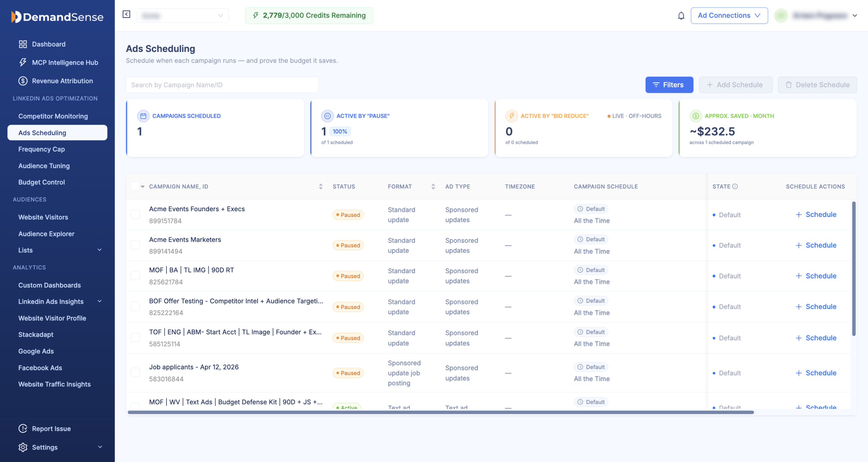
Task: Click the sidebar collapse icon
Action: [126, 14]
